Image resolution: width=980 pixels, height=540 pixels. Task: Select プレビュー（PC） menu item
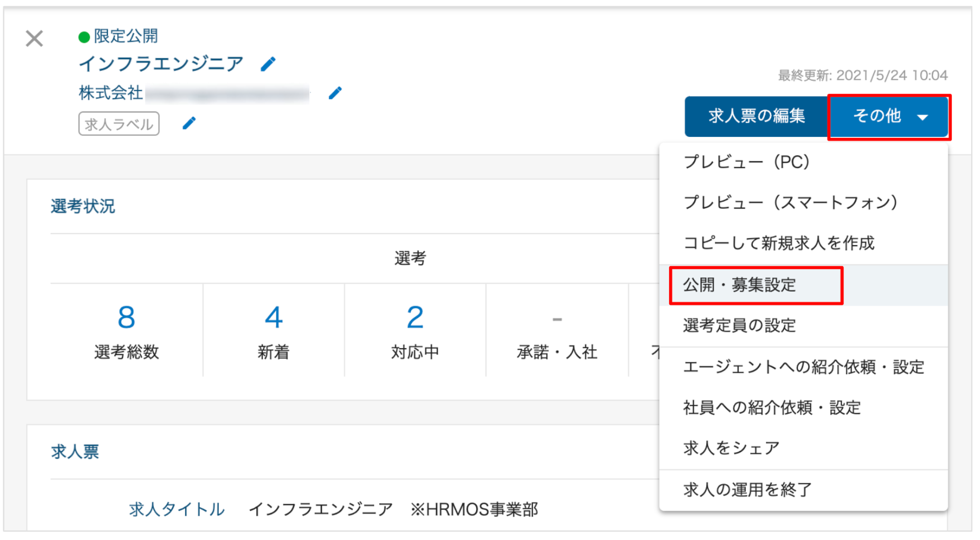click(803, 162)
